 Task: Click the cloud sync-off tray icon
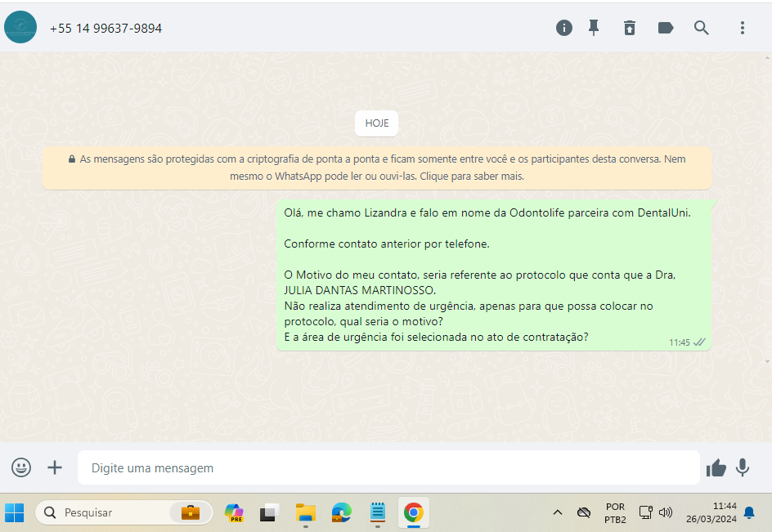click(584, 513)
